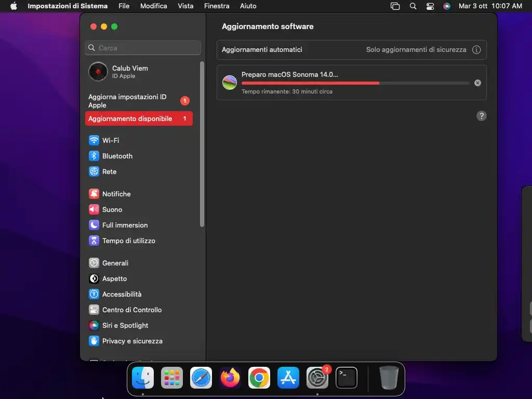Click Aggiorna impostazioni ID Apple
532x399 pixels.
(139, 101)
